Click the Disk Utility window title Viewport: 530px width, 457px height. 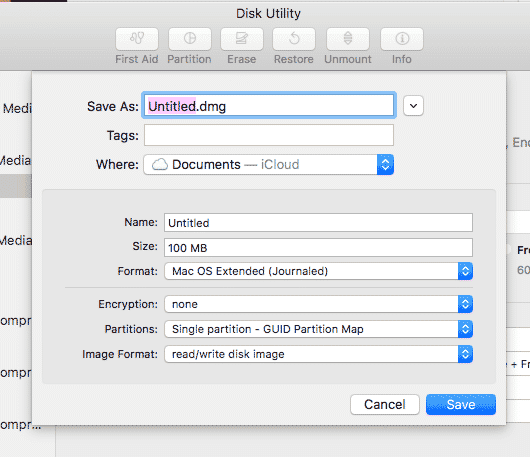(268, 14)
